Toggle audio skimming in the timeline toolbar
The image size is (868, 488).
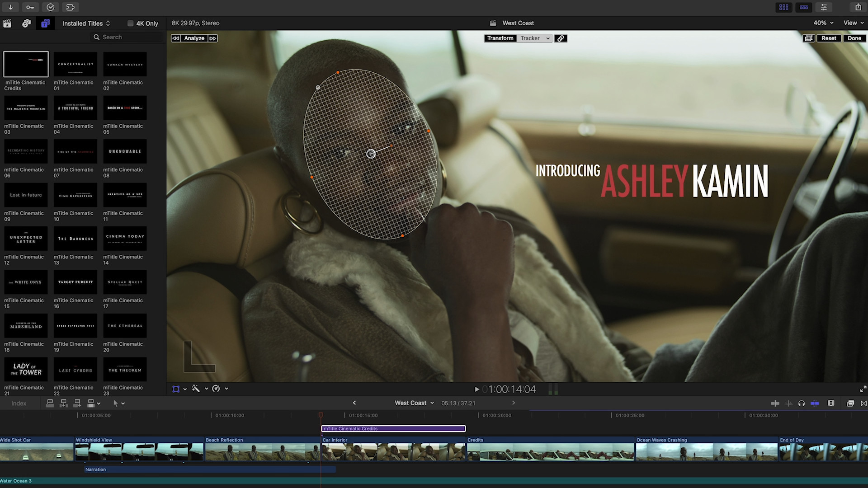789,403
